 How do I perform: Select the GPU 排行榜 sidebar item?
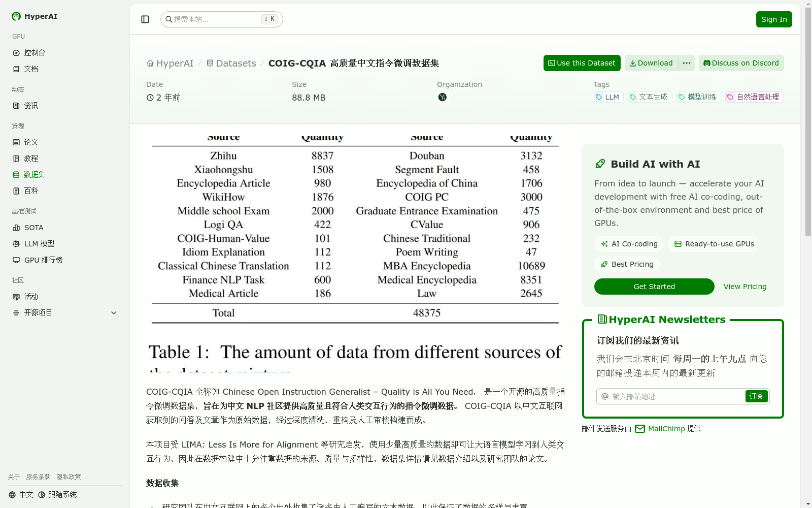pyautogui.click(x=65, y=260)
